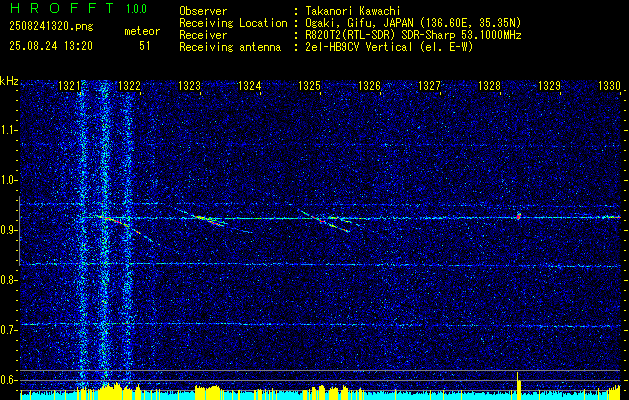
Task: Click the Receiving antenna label
Action: coord(230,47)
